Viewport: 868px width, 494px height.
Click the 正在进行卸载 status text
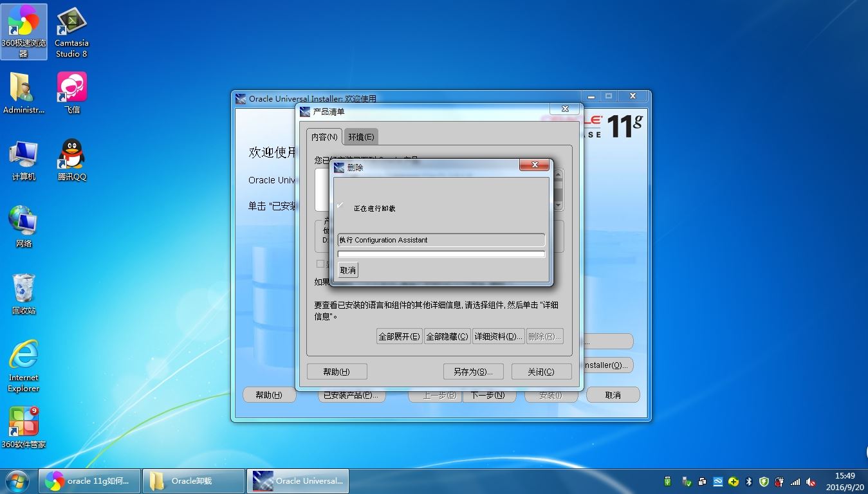374,208
